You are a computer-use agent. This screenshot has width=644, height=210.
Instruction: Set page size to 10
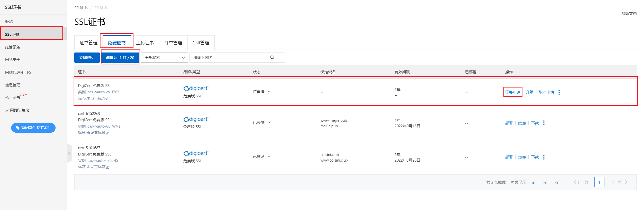[533, 183]
